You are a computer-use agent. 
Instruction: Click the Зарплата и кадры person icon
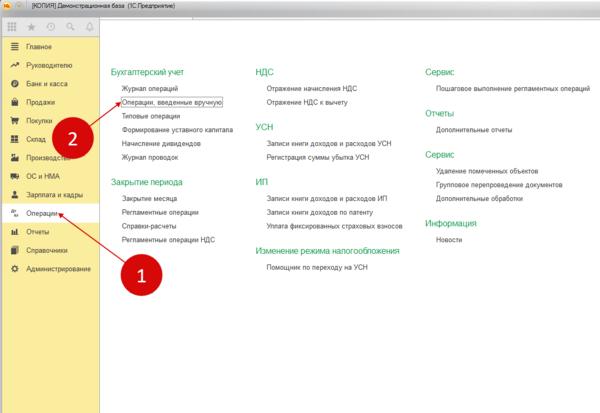(x=14, y=195)
